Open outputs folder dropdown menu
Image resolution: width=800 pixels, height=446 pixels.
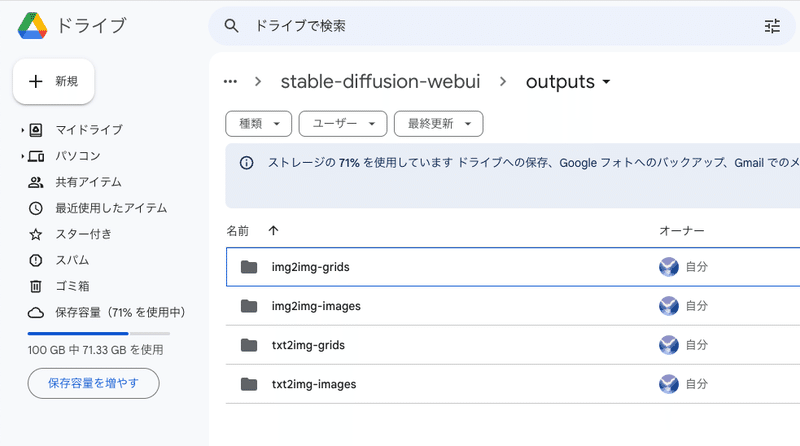(607, 83)
